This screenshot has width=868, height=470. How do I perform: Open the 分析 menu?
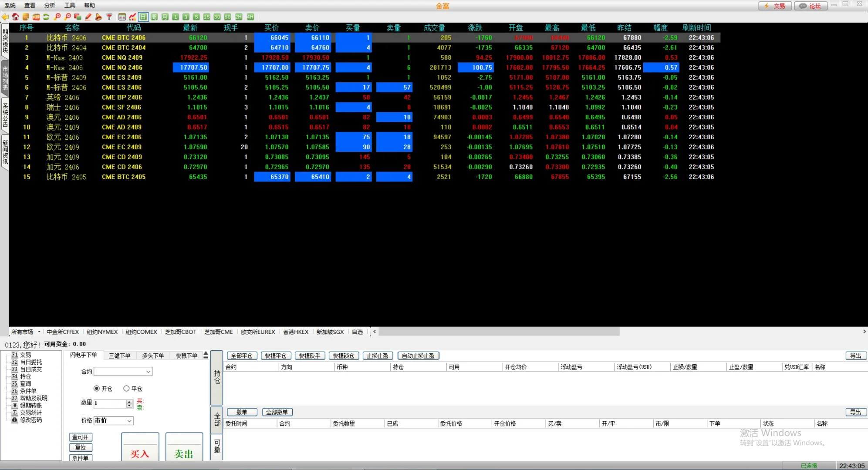click(50, 5)
